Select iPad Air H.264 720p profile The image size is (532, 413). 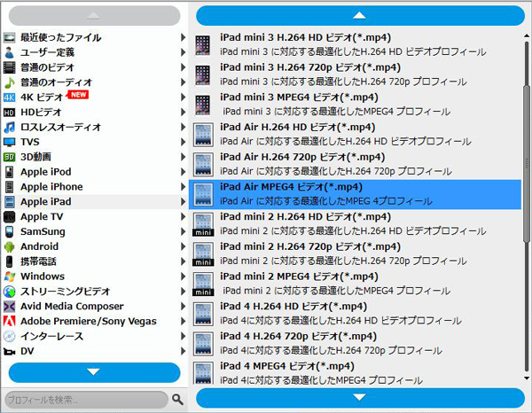pyautogui.click(x=356, y=164)
